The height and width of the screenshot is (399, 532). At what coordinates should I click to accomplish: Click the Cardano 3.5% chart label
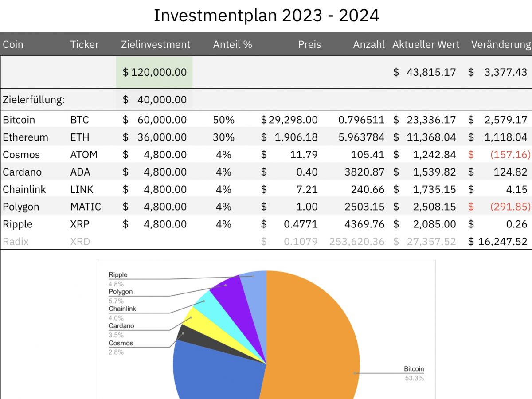(x=121, y=330)
